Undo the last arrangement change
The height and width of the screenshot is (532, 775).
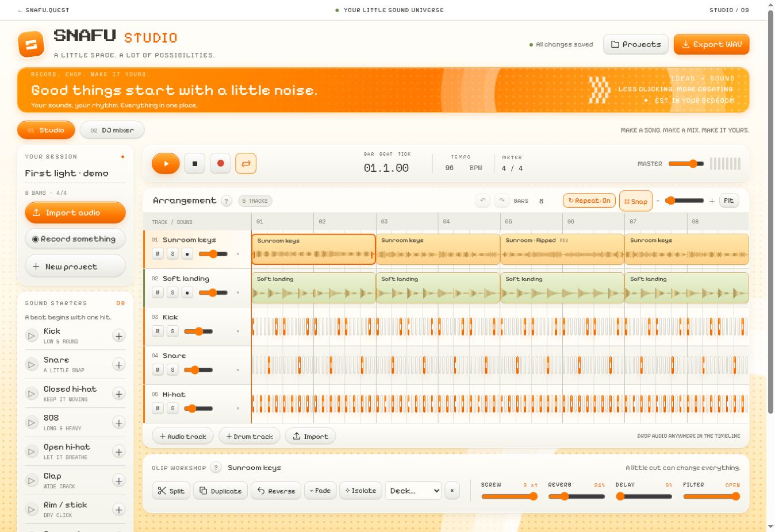483,201
